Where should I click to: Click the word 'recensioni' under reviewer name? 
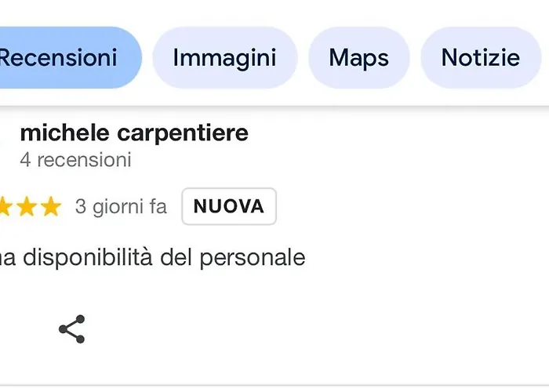coord(84,160)
